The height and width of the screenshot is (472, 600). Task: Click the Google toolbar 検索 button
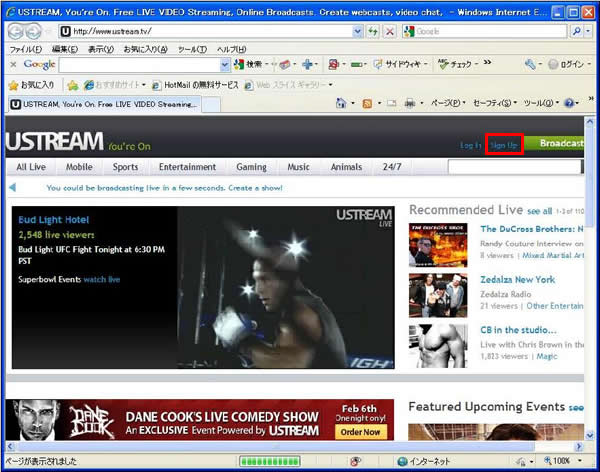click(x=249, y=64)
